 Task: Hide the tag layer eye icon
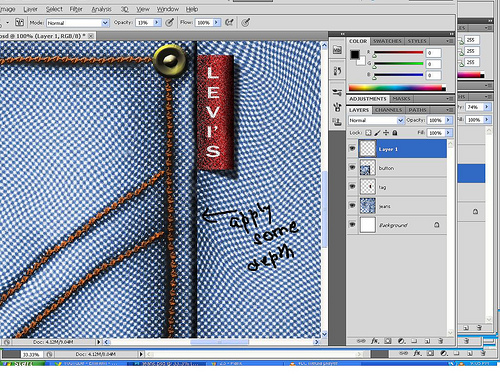coord(352,186)
